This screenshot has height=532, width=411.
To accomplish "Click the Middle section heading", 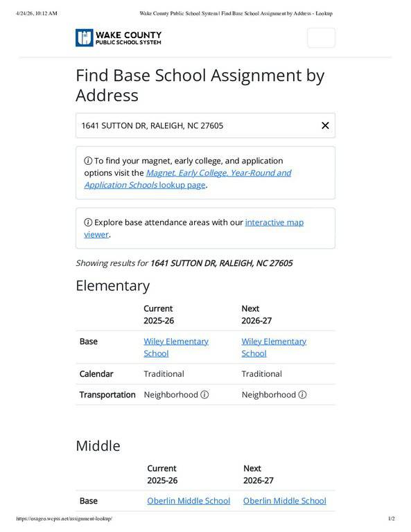I will coord(98,446).
